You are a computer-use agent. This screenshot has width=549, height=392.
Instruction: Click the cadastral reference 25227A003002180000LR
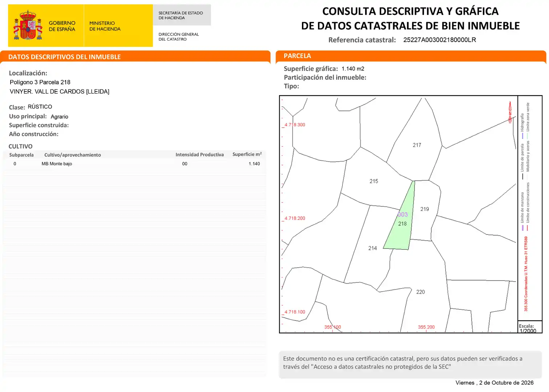click(440, 40)
